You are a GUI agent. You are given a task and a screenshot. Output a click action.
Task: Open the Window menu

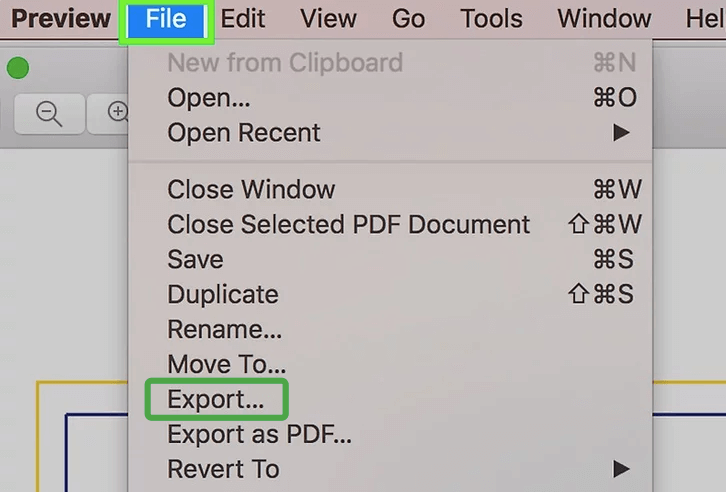pyautogui.click(x=604, y=19)
